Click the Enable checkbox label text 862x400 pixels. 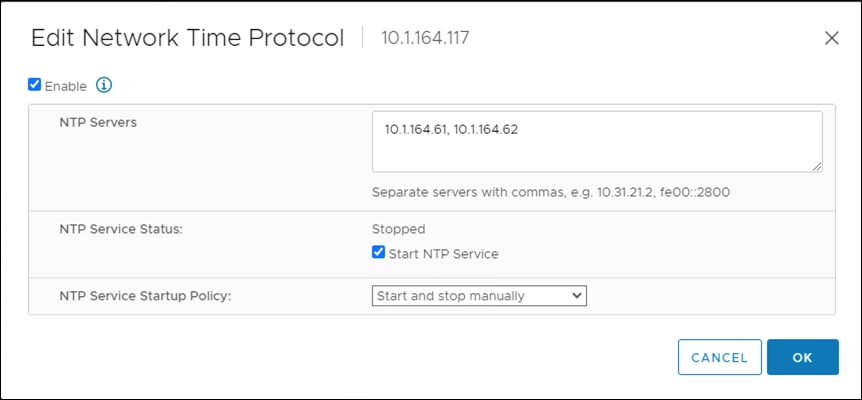[65, 86]
